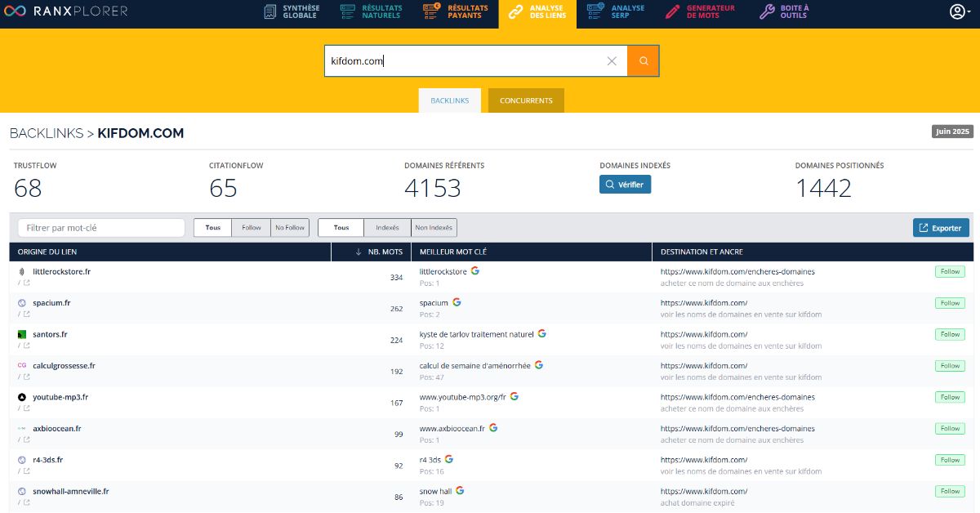Viewport: 980px width, 513px height.
Task: Sort table by Origine du lien header
Action: pyautogui.click(x=47, y=252)
